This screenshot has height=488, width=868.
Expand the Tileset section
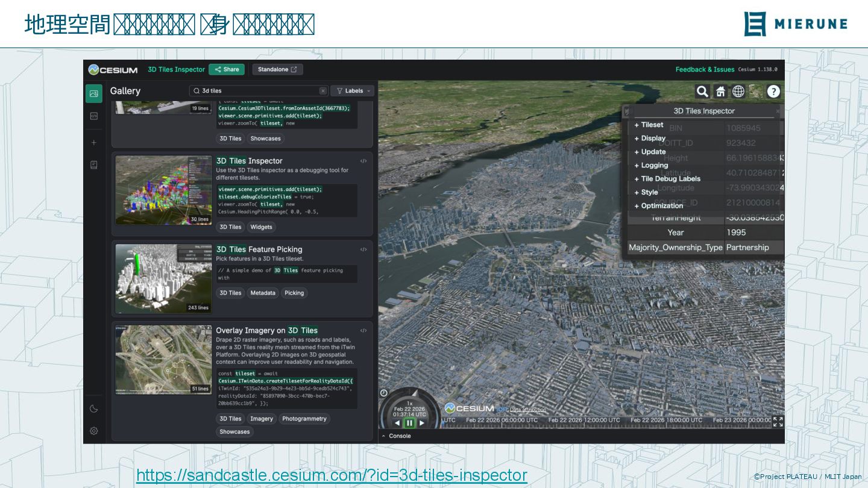(649, 125)
